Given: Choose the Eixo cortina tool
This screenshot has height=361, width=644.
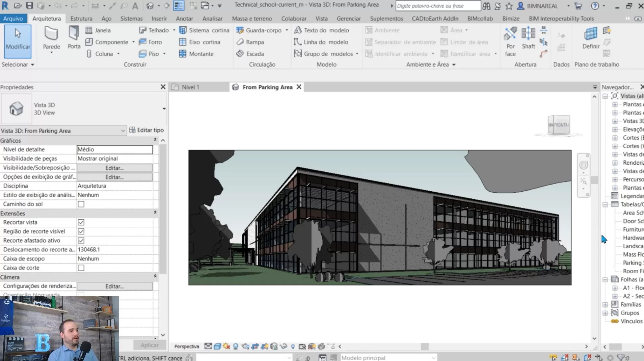Looking at the screenshot, I should tap(199, 42).
